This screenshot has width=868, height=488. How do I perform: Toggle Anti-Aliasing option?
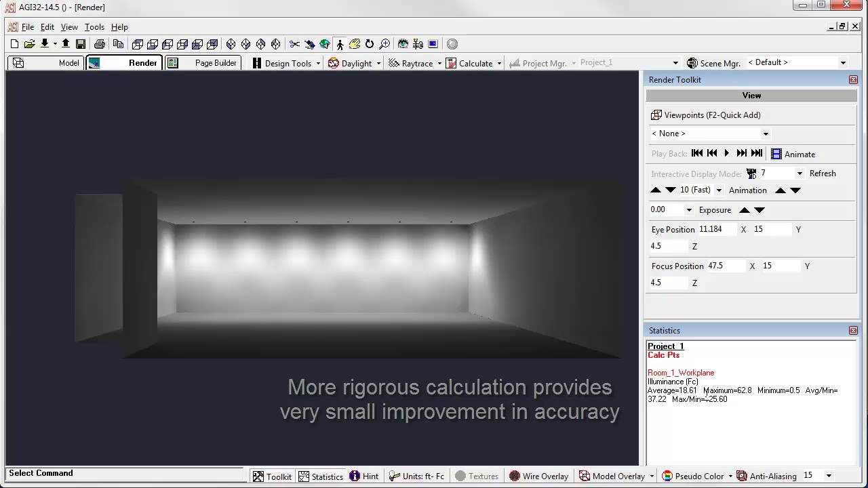pyautogui.click(x=766, y=476)
